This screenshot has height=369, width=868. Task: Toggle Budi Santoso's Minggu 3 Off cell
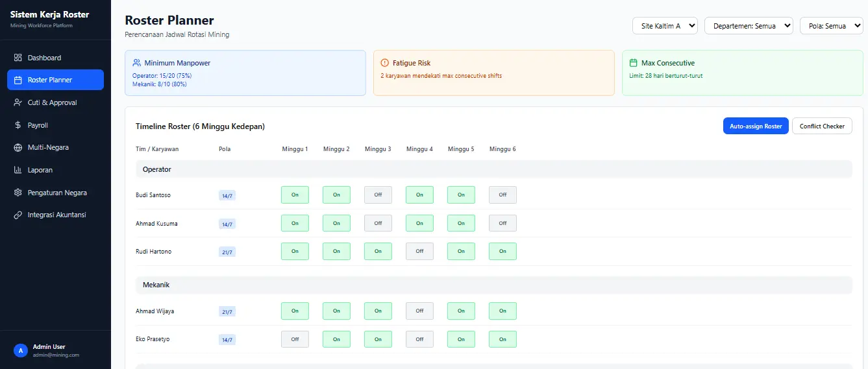coord(378,195)
